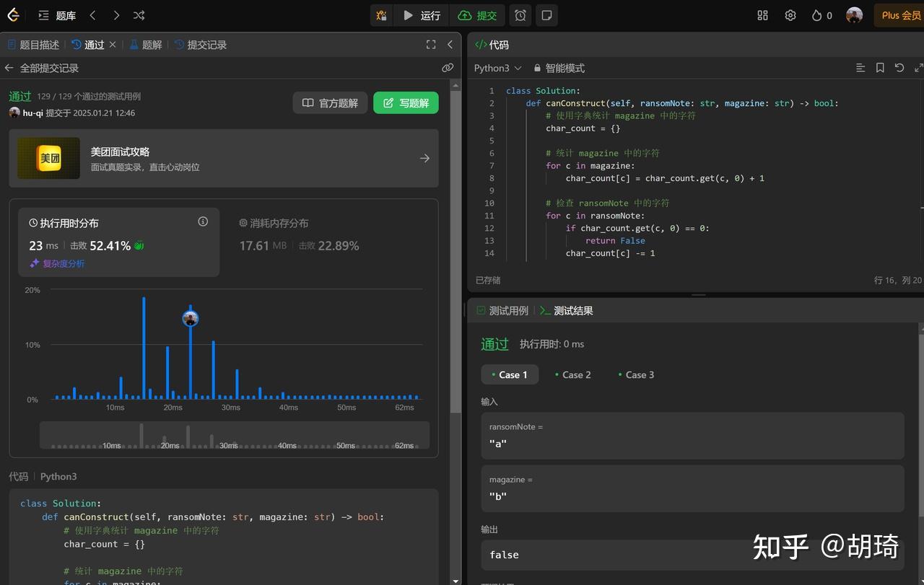Open the 题库 problem list
Image resolution: width=924 pixels, height=585 pixels.
click(57, 15)
